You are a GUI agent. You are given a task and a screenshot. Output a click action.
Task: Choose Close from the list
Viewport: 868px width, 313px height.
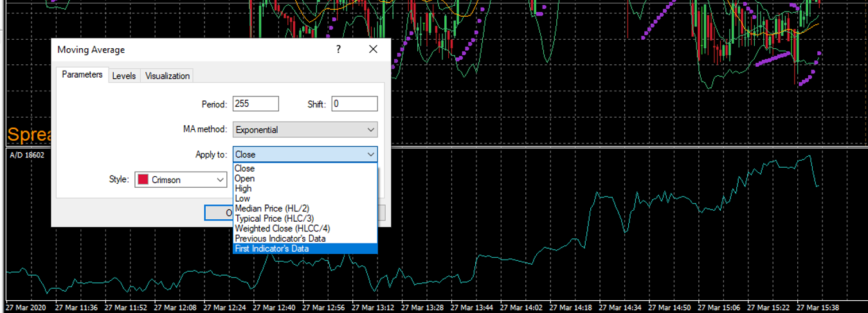pos(305,168)
